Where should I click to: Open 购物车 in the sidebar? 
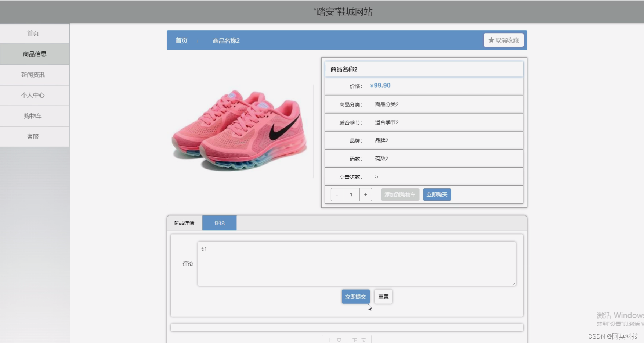(35, 116)
